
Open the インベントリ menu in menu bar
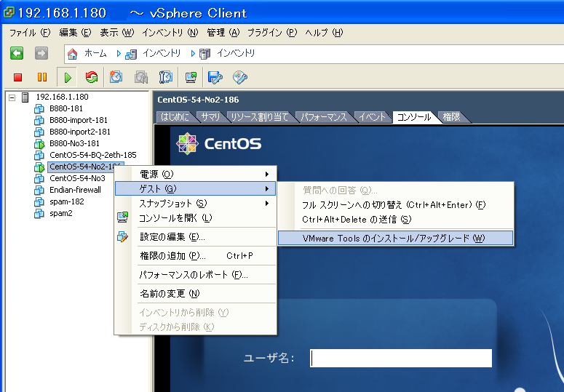pos(170,33)
